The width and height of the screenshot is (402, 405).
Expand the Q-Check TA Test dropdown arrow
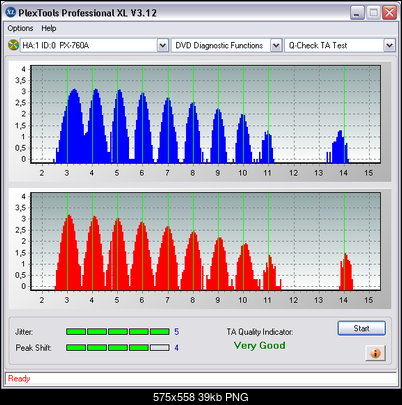[389, 45]
